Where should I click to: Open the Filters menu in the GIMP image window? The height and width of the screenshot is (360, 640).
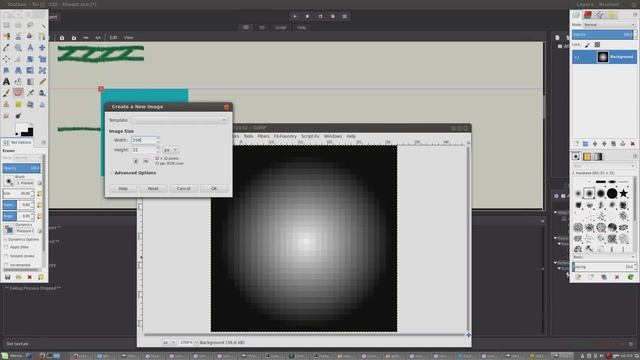[x=263, y=136]
